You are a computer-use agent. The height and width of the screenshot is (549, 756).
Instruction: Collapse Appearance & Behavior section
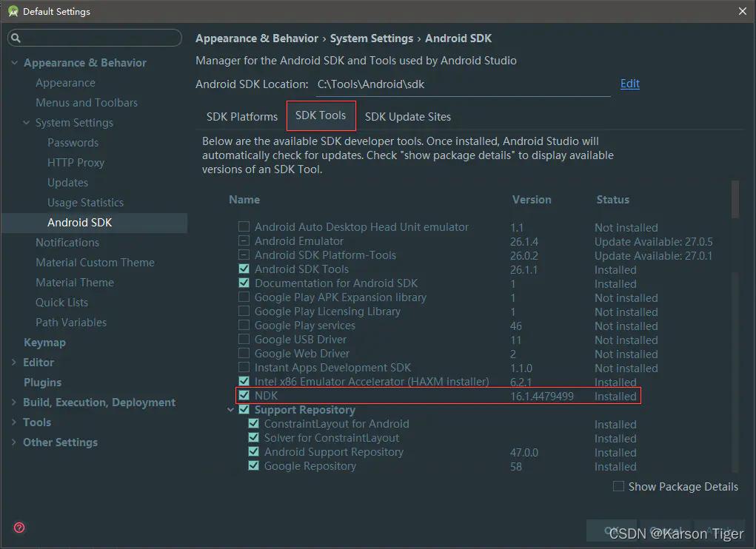pos(15,63)
